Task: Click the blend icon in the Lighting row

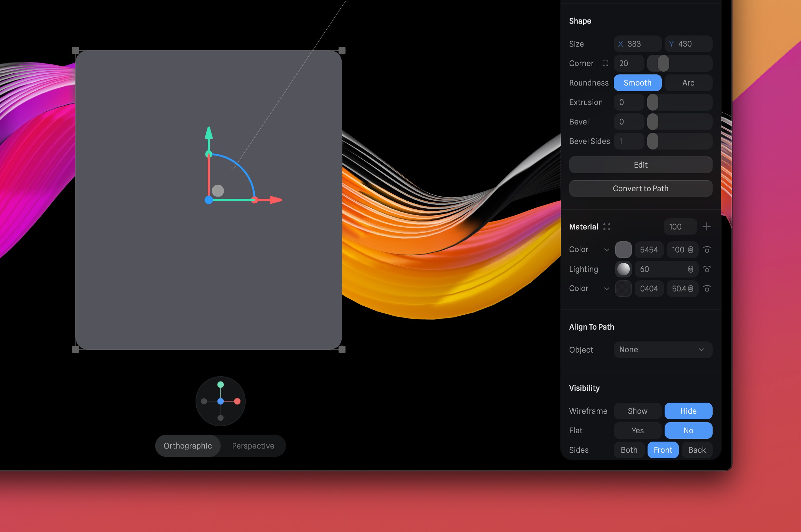Action: click(690, 269)
